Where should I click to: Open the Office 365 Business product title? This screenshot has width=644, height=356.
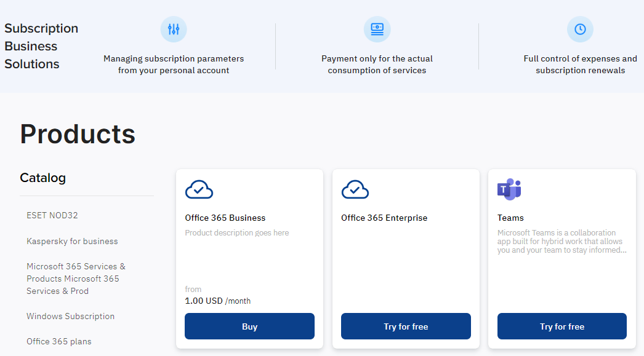click(225, 218)
